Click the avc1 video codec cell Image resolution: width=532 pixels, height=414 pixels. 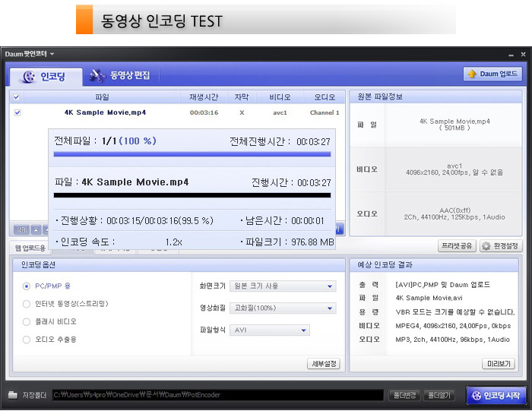[x=280, y=112]
